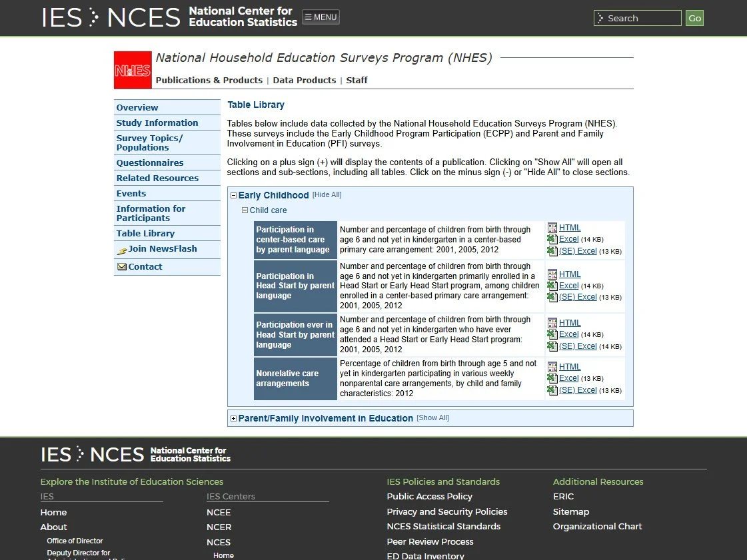Image resolution: width=747 pixels, height=560 pixels.
Task: Click the footer IES NCES logo
Action: coord(135,454)
